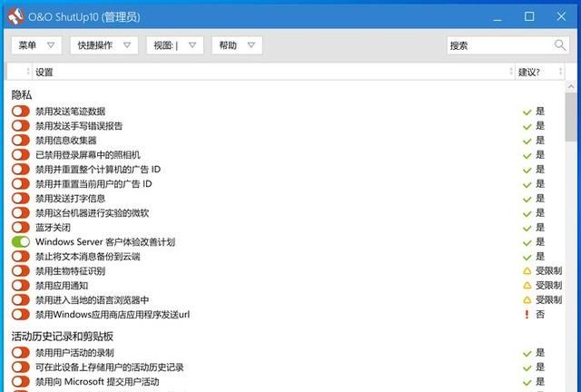Image resolution: width=581 pixels, height=392 pixels.
Task: Sort by the 建议? column header
Action: (540, 72)
